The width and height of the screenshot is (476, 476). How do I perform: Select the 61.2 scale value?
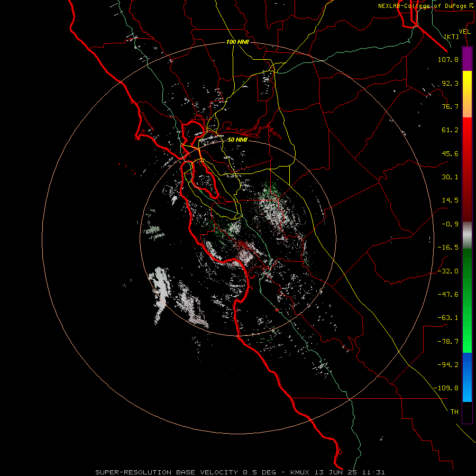pos(450,130)
